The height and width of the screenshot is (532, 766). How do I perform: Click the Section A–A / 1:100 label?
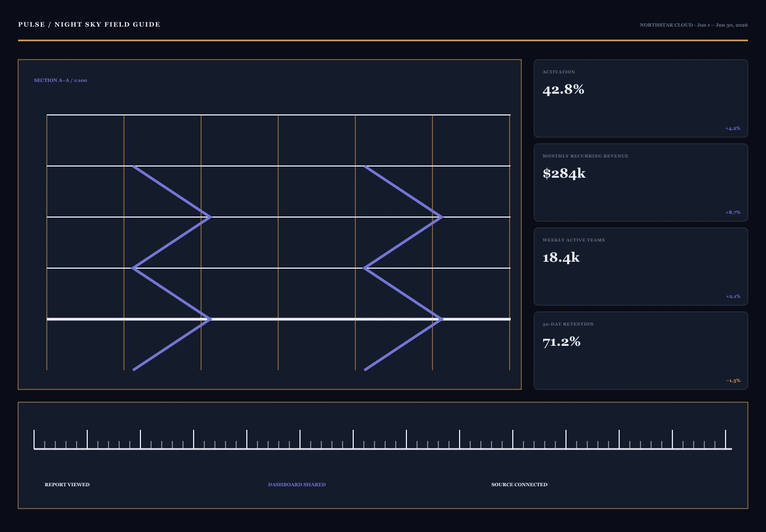[60, 80]
